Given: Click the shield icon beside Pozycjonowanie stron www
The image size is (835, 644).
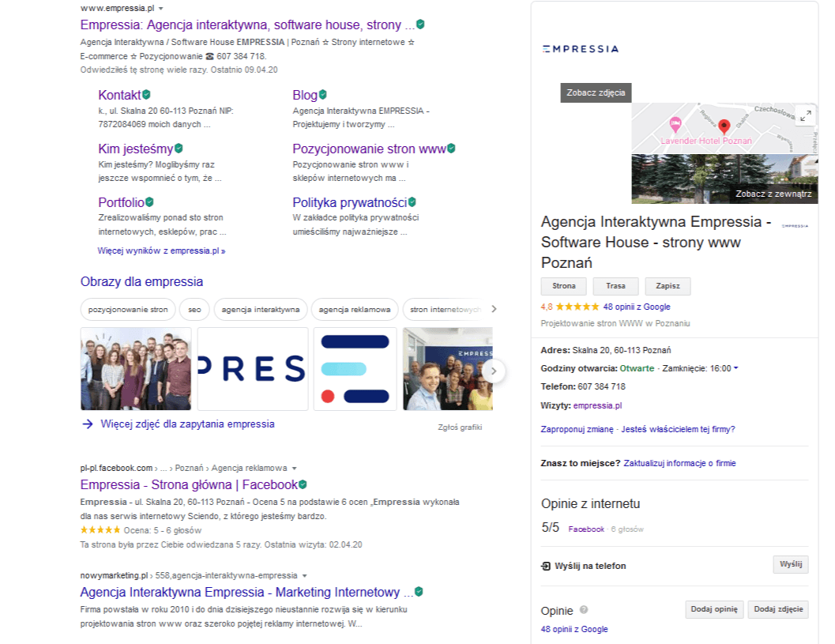Looking at the screenshot, I should click(451, 148).
